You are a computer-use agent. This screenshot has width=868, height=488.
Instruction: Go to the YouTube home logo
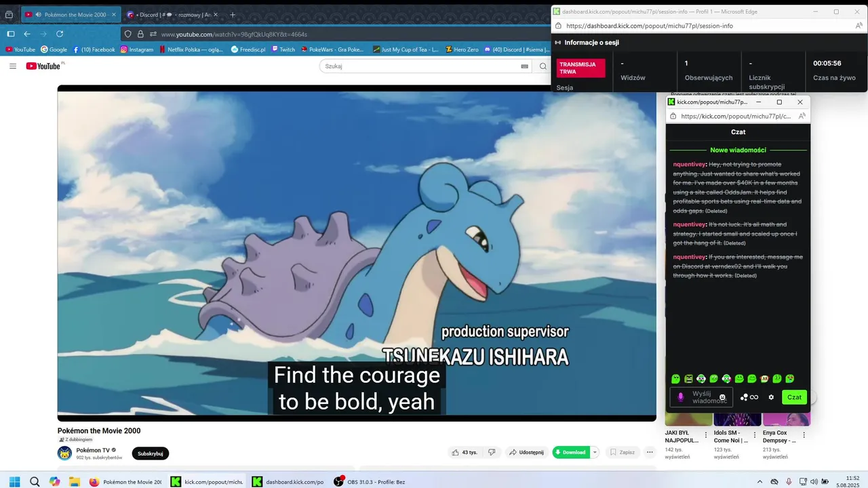tap(45, 66)
